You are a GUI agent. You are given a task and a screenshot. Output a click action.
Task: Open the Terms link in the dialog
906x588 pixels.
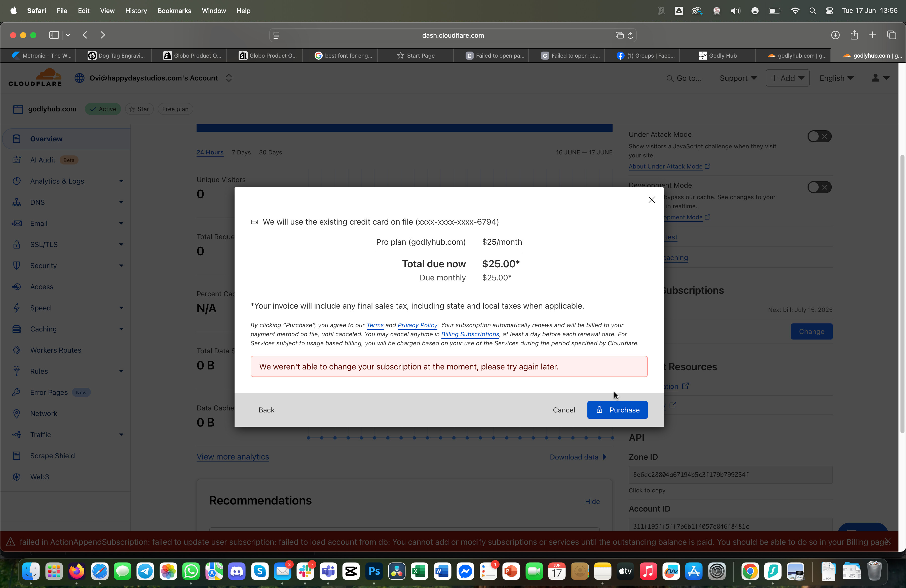click(x=374, y=325)
